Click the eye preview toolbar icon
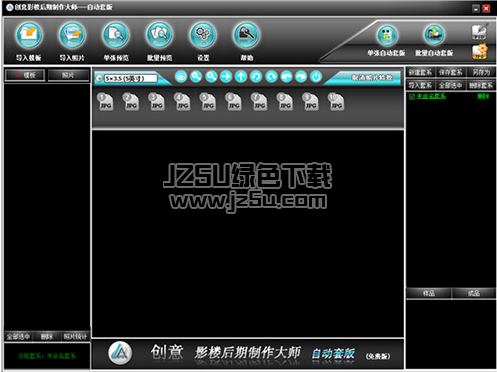 [x=181, y=77]
